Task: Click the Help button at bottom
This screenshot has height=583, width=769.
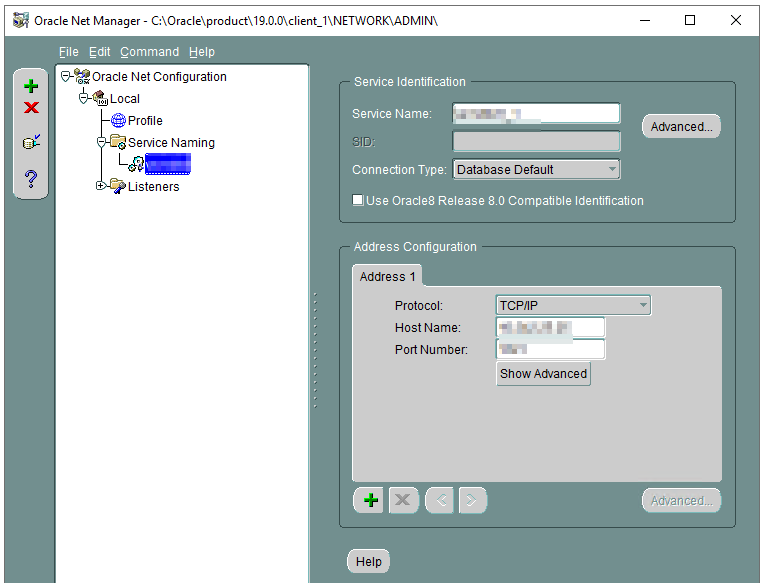Action: tap(368, 561)
